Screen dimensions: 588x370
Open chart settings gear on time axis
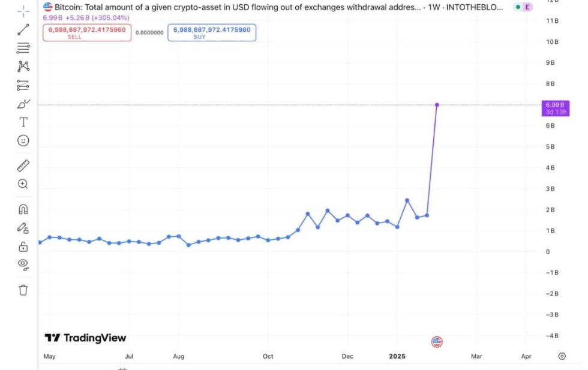click(562, 356)
